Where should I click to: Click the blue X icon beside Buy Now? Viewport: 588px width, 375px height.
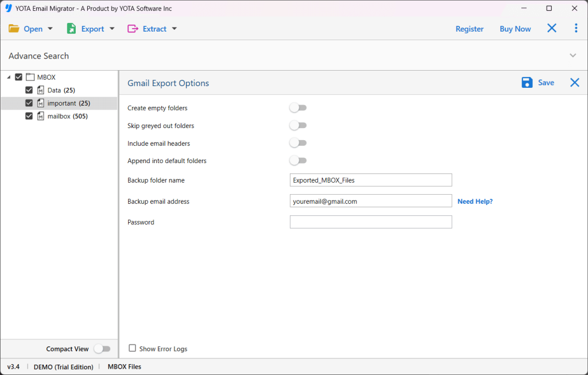pyautogui.click(x=551, y=28)
